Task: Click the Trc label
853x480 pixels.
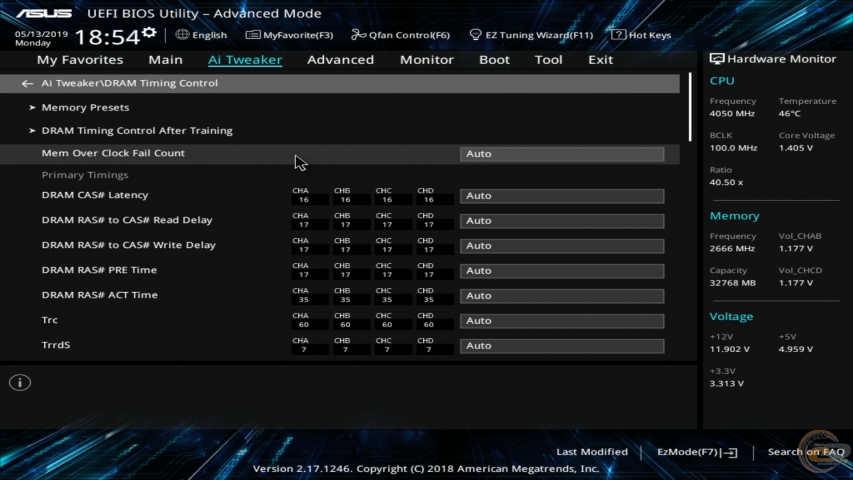Action: point(50,320)
